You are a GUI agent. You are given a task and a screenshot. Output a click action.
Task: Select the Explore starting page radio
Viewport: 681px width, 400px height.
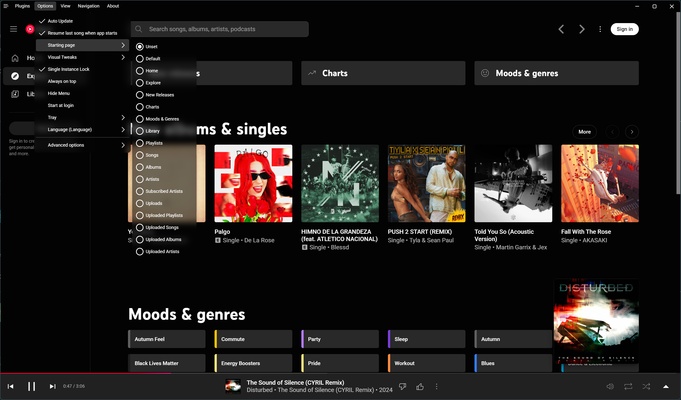tap(139, 83)
